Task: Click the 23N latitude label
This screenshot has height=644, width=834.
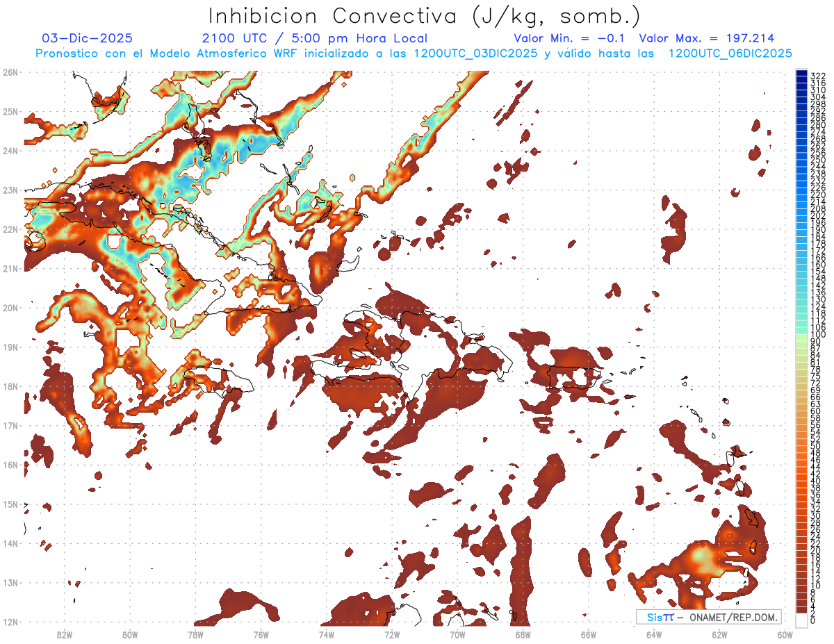Action: [x=10, y=190]
